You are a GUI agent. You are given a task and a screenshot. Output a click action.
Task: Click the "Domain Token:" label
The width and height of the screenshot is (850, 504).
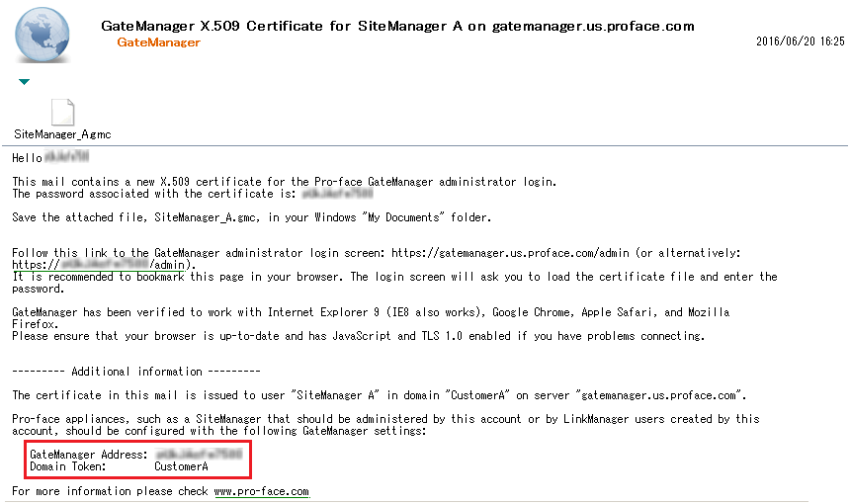pyautogui.click(x=67, y=466)
